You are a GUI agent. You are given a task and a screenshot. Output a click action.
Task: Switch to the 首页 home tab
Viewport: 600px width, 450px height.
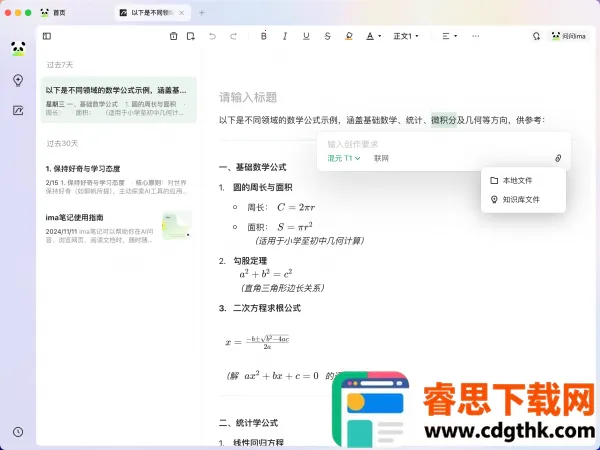59,12
